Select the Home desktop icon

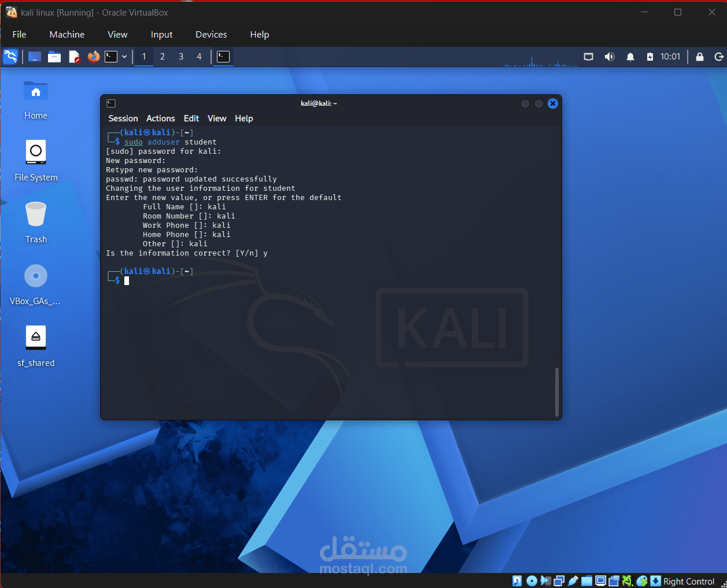coord(36,100)
